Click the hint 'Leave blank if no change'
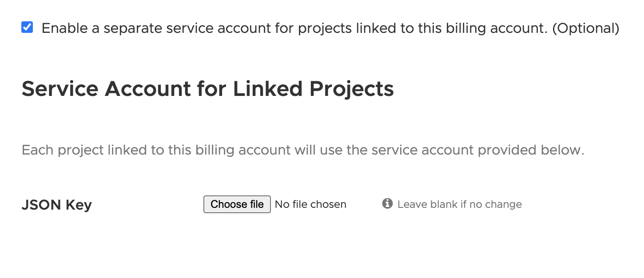The height and width of the screenshot is (278, 644). point(460,204)
